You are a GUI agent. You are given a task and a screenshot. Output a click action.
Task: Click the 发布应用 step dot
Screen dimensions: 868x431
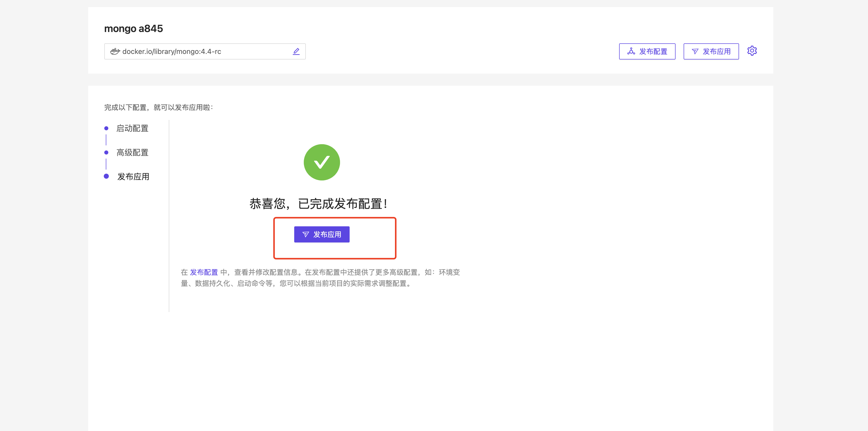tap(106, 176)
